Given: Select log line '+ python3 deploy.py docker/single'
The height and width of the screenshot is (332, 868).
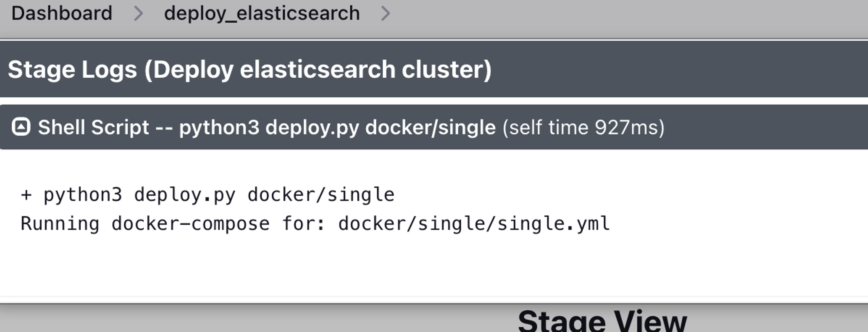Looking at the screenshot, I should [207, 195].
